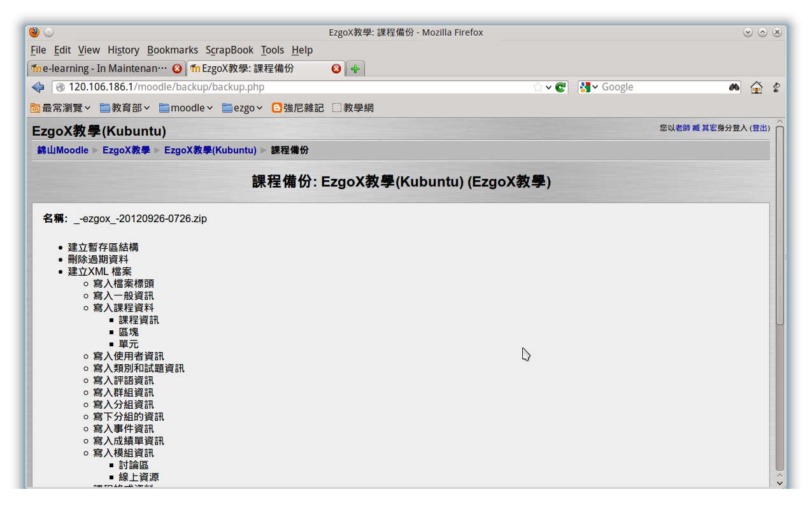Open the 強尼雜記 blogger bookmark
The height and width of the screenshot is (515, 812).
[x=298, y=108]
